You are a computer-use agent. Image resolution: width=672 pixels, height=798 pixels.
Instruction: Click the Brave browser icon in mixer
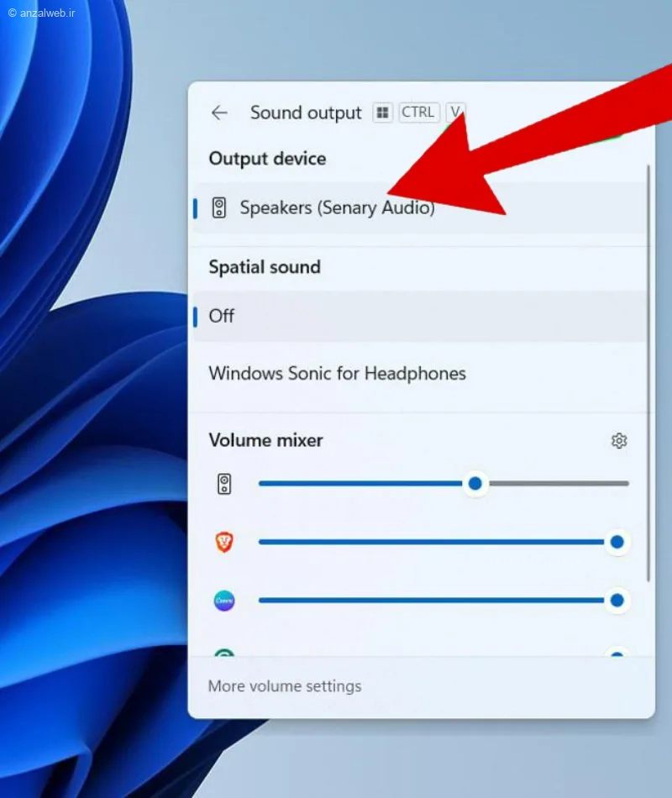224,542
